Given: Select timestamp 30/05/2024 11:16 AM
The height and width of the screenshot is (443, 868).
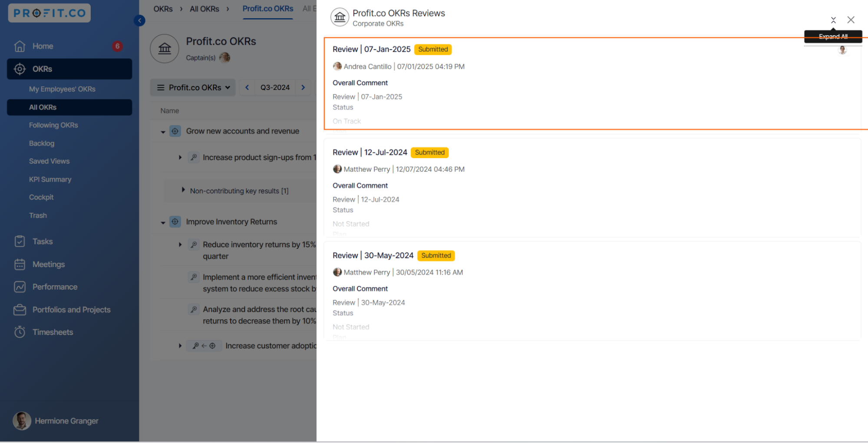Looking at the screenshot, I should [429, 272].
